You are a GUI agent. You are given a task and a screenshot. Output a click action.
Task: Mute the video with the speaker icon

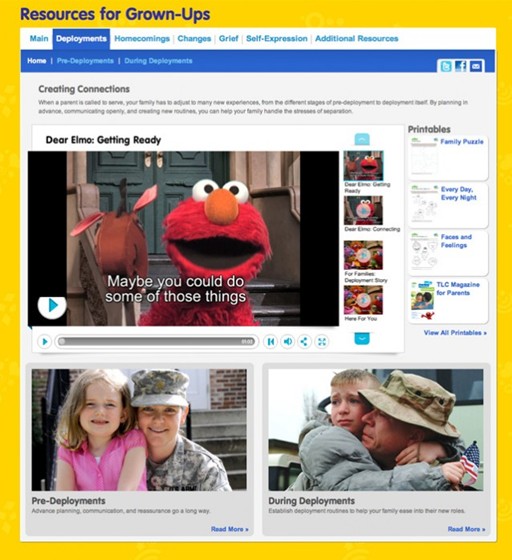(x=287, y=342)
